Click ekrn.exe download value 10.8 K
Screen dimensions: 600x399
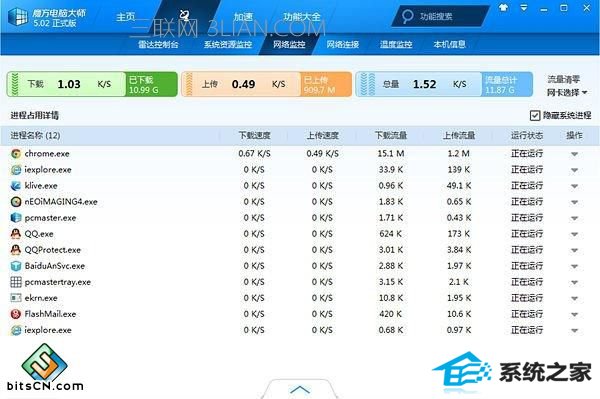391,298
